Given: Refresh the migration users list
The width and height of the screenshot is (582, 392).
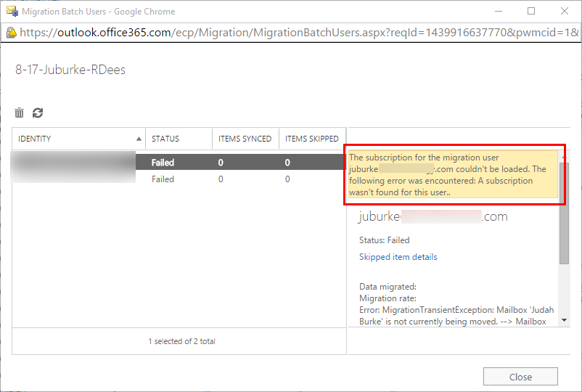Looking at the screenshot, I should [x=38, y=113].
